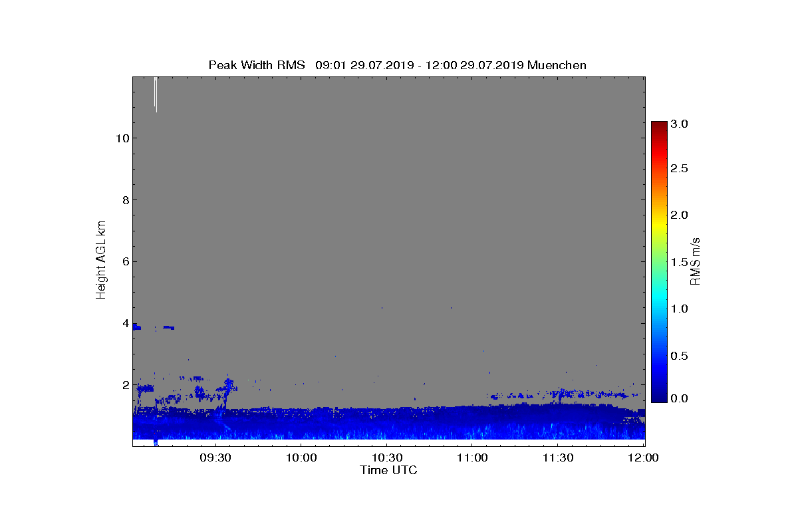This screenshot has height=532, width=798.
Task: Click the '10:00' time tick label
Action: pos(301,458)
